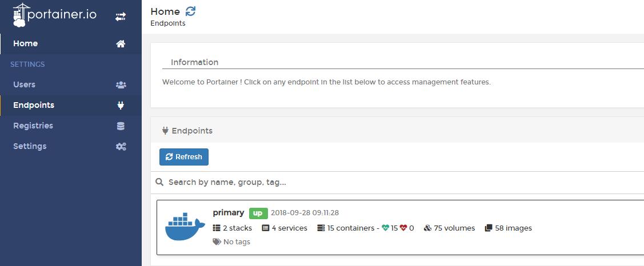Click the green up status badge
Screen dimensions: 644x266
(258, 213)
